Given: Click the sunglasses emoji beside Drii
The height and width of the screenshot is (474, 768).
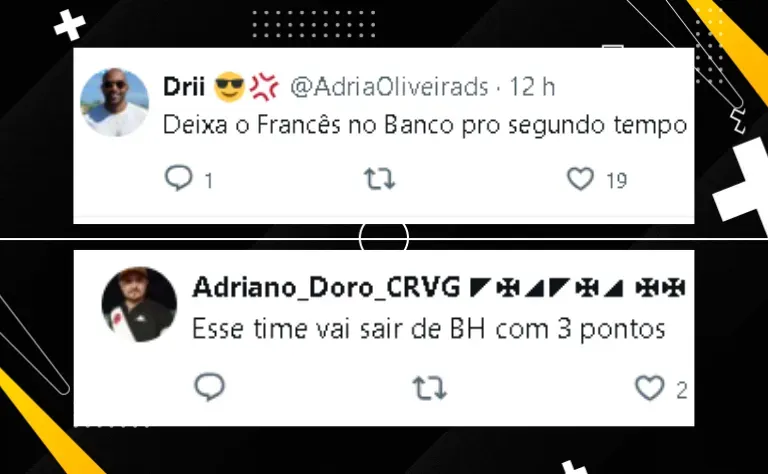Looking at the screenshot, I should [230, 87].
